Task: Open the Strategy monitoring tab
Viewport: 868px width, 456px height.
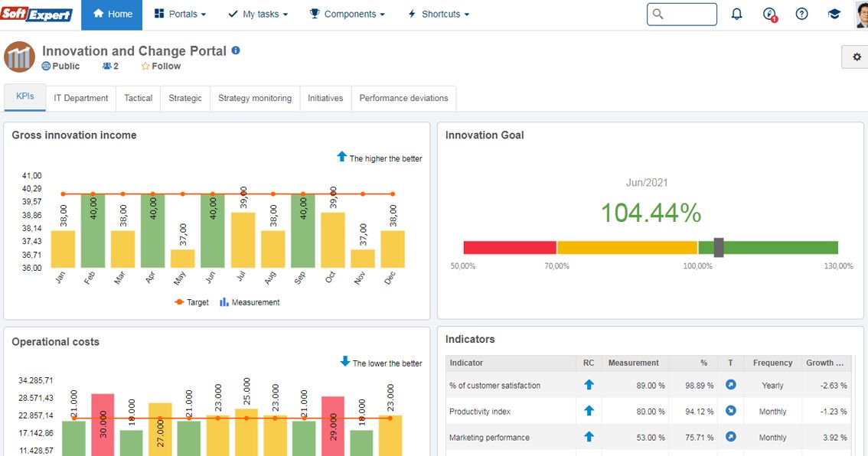Action: click(x=255, y=98)
